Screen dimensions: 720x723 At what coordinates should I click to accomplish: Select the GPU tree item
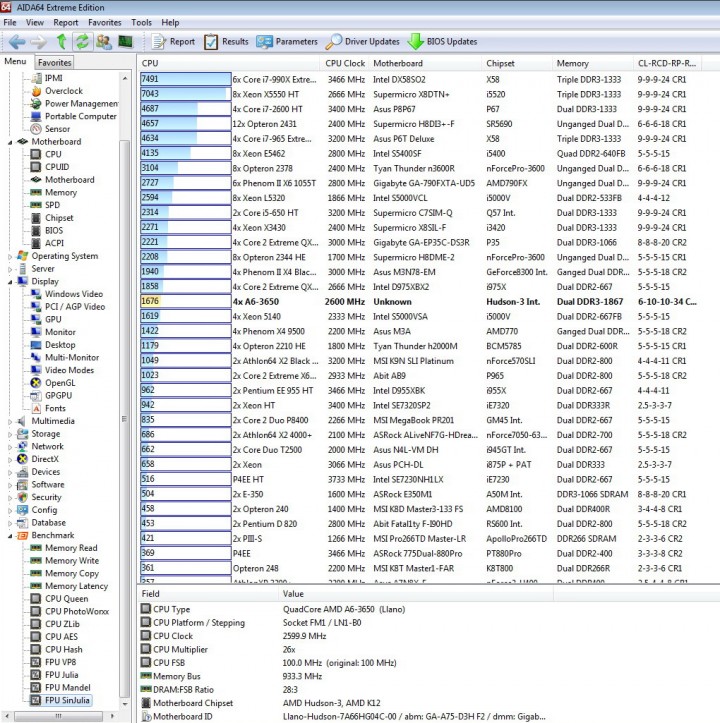53,320
